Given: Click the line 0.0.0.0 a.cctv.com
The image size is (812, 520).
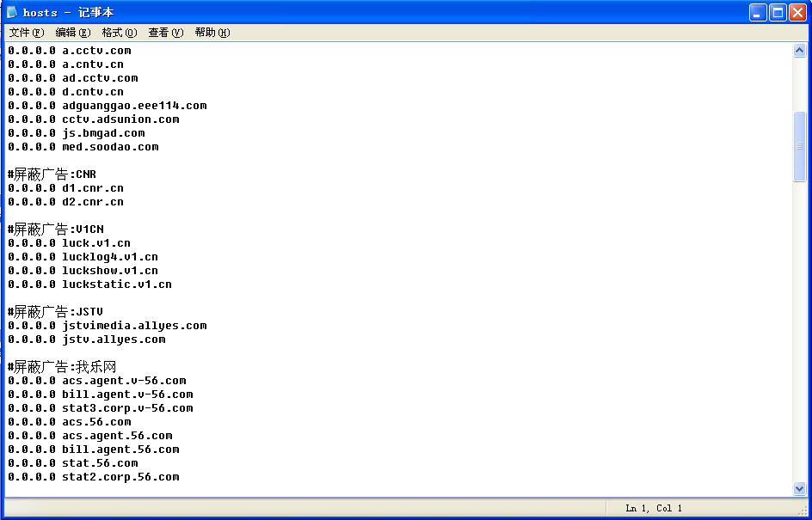Looking at the screenshot, I should point(70,51).
